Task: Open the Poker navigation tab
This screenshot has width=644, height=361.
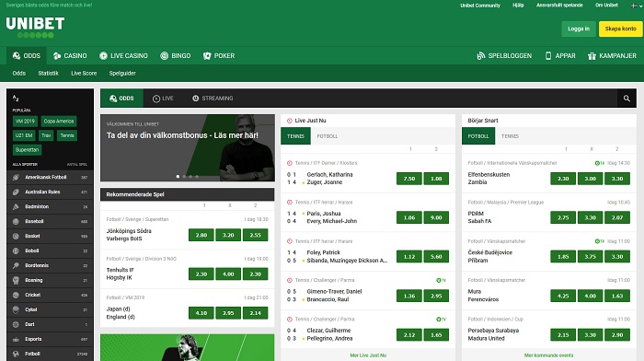Action: pyautogui.click(x=219, y=55)
